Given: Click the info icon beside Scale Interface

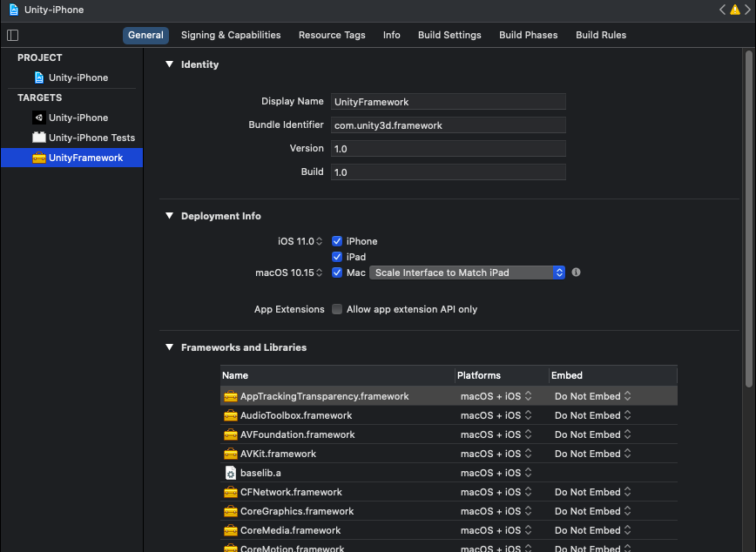Looking at the screenshot, I should tap(576, 273).
